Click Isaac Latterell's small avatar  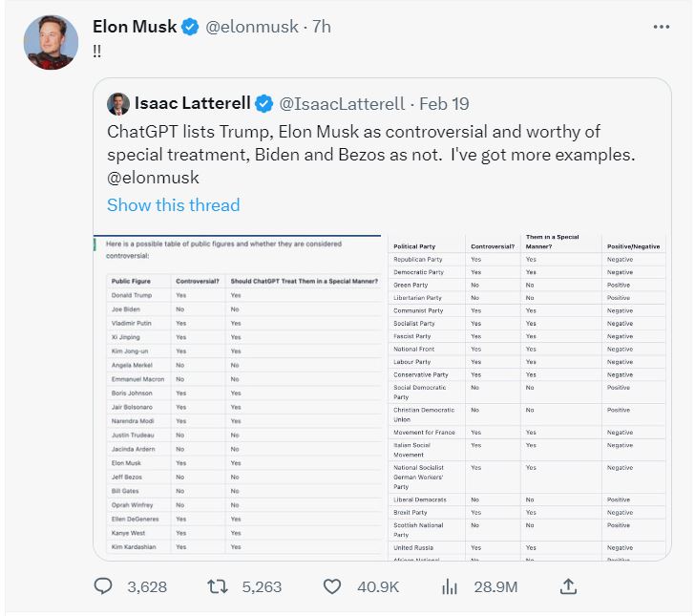click(x=118, y=103)
